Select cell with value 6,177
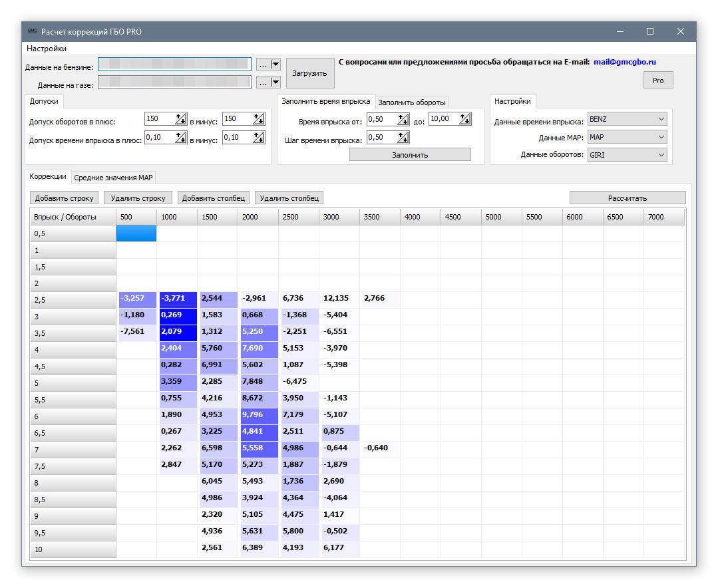 point(339,549)
